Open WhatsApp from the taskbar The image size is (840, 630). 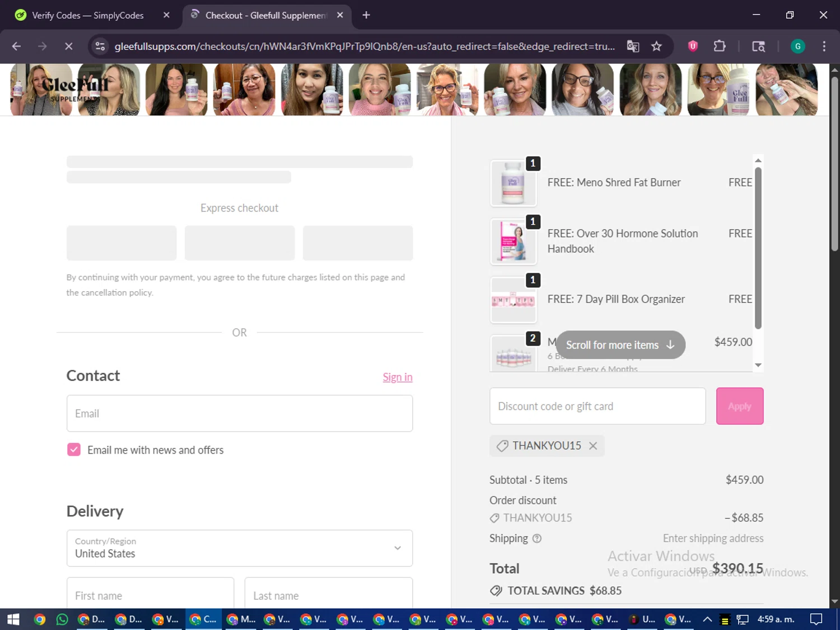62,619
